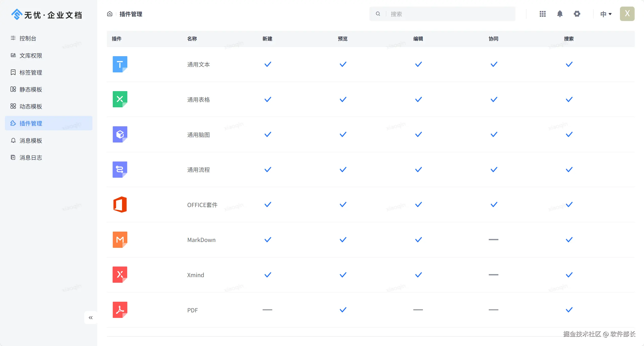The width and height of the screenshot is (644, 346).
Task: Collapse the sidebar with the double chevron
Action: click(91, 317)
